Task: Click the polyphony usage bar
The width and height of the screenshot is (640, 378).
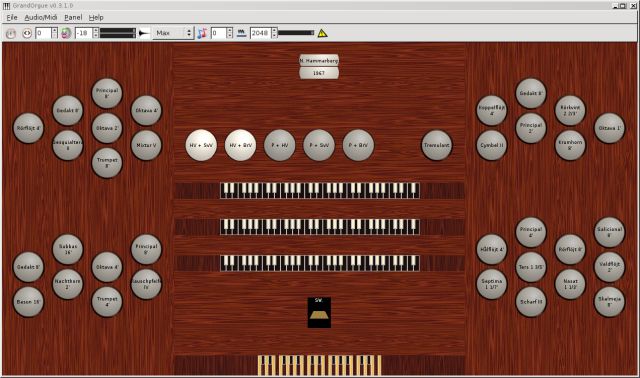Action: [x=296, y=33]
